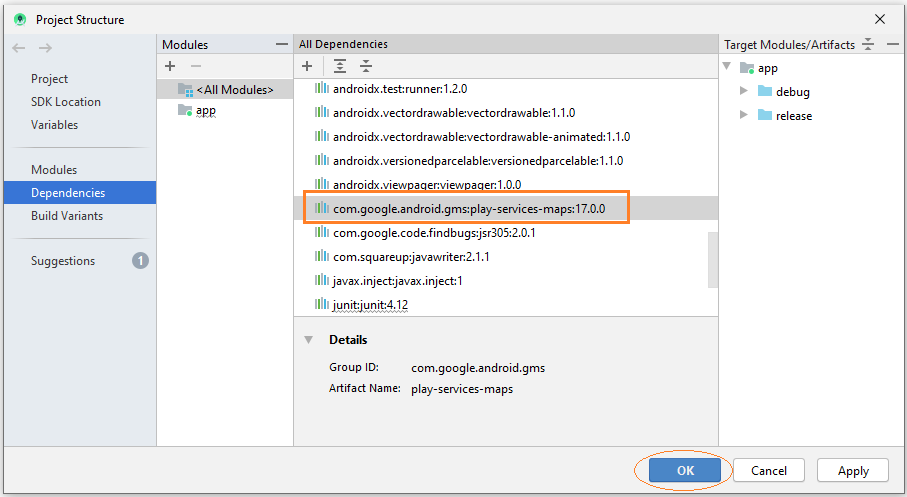
Task: Click the add dependency plus icon
Action: point(307,66)
